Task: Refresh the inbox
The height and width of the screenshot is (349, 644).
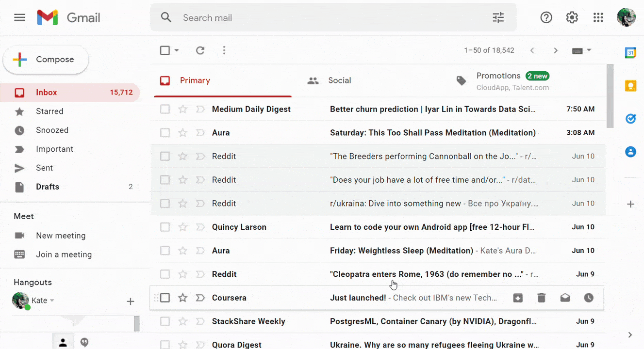Action: click(x=200, y=50)
